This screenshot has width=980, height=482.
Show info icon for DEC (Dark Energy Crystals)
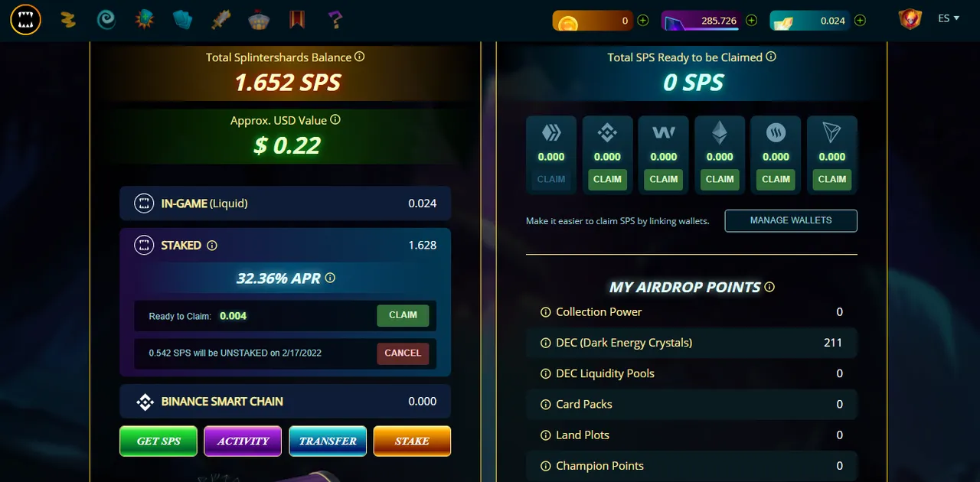(x=546, y=343)
